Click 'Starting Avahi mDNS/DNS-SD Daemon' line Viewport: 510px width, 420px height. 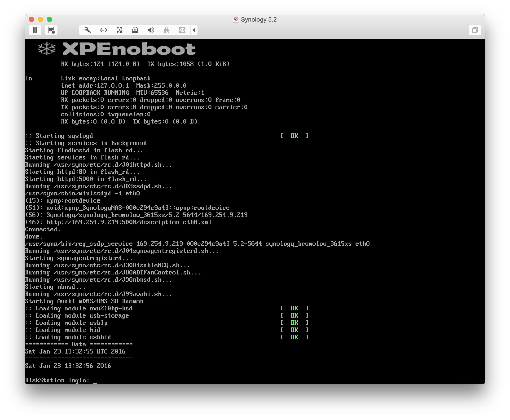tap(84, 301)
